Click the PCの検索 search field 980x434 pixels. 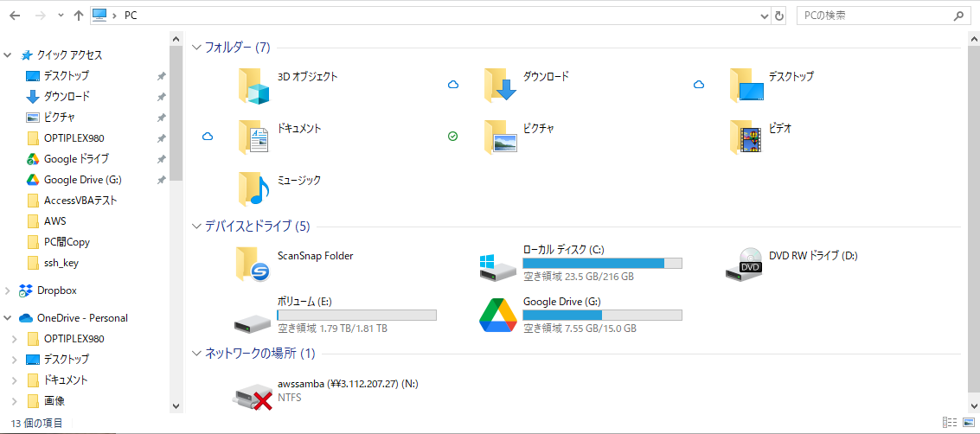point(874,16)
